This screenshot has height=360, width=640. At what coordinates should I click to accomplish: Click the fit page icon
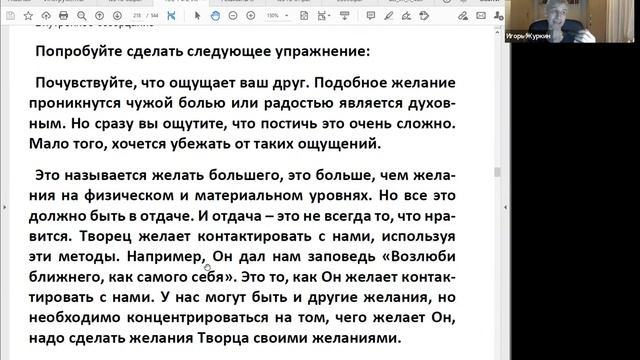(x=304, y=16)
